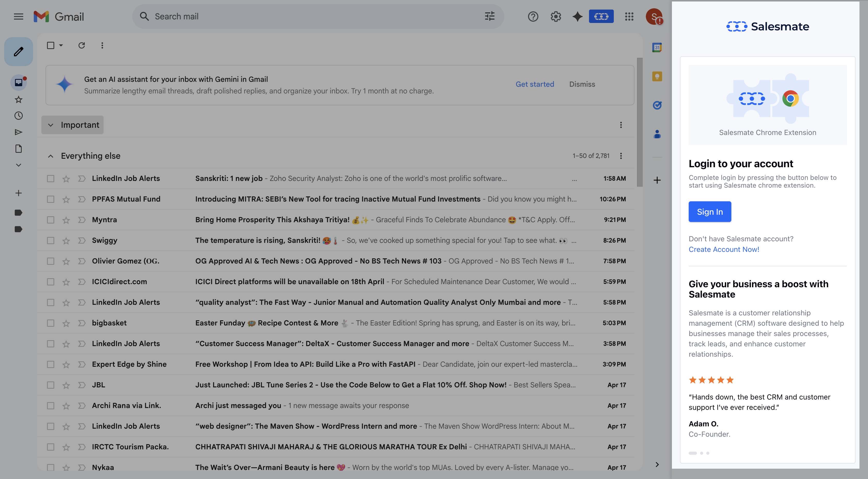Select the Swiggy email checkbox
Viewport: 868px width, 479px height.
point(51,240)
